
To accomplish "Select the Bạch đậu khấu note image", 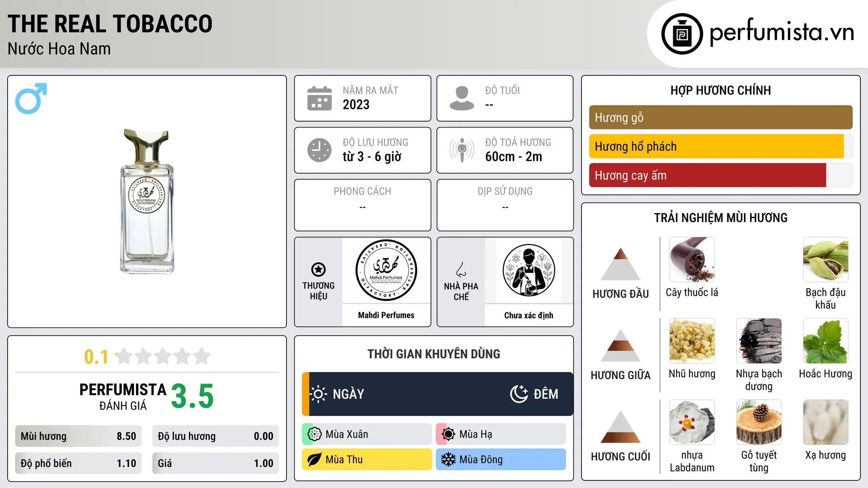I will [x=826, y=260].
